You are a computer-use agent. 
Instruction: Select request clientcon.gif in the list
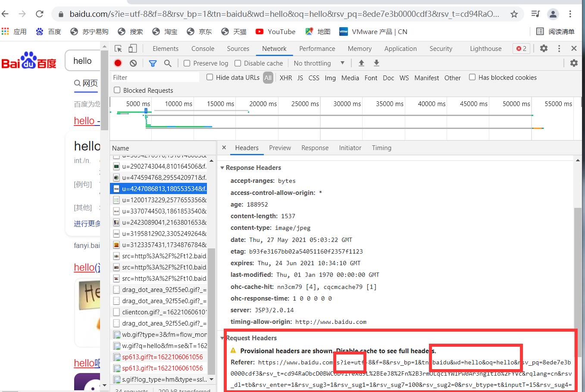(x=159, y=312)
